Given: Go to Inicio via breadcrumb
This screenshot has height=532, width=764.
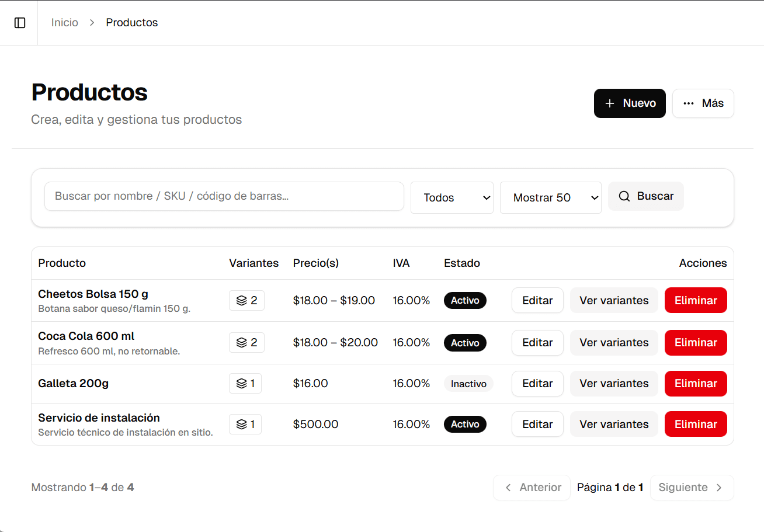Looking at the screenshot, I should [64, 22].
